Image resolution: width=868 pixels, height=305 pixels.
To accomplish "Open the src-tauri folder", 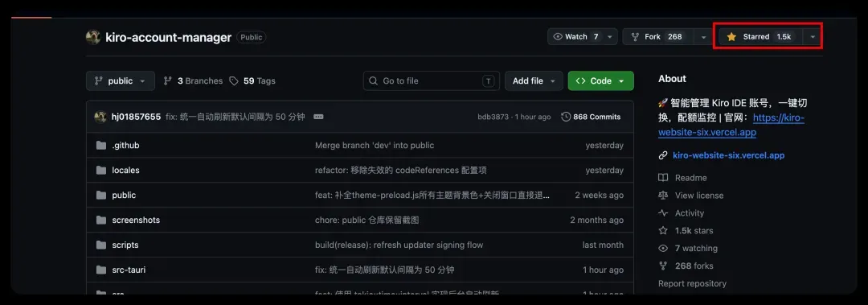I will [x=129, y=270].
